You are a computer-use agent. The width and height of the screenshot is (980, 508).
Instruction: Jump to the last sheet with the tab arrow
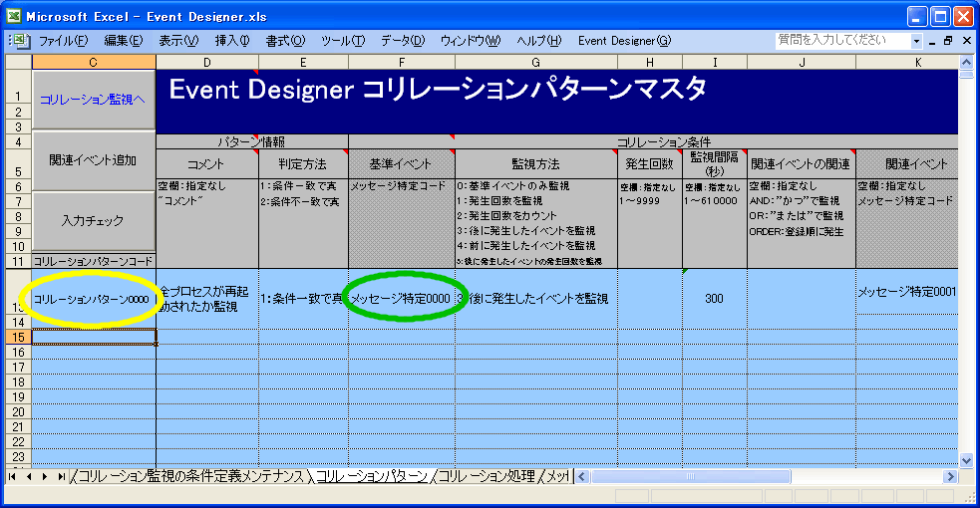pos(61,477)
